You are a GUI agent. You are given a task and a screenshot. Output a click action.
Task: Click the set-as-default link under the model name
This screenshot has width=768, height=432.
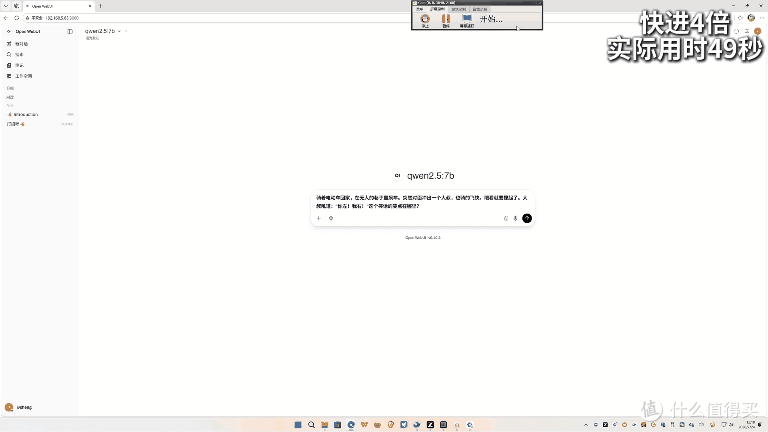[x=92, y=38]
